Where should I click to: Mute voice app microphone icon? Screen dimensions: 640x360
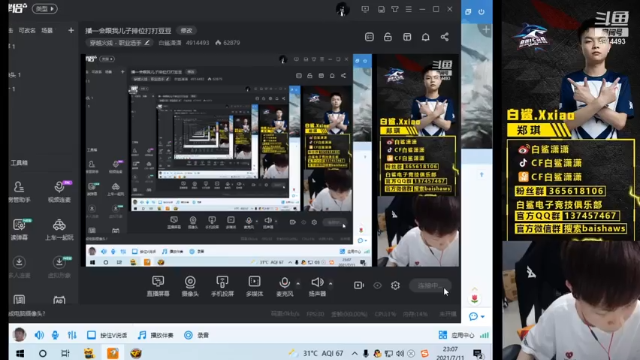[55, 335]
